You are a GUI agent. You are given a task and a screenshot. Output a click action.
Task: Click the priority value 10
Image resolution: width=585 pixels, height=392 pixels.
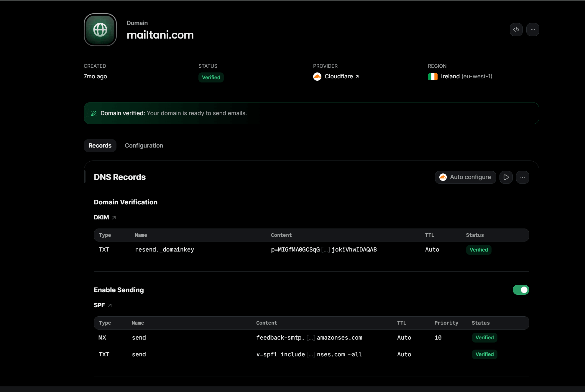click(x=438, y=338)
